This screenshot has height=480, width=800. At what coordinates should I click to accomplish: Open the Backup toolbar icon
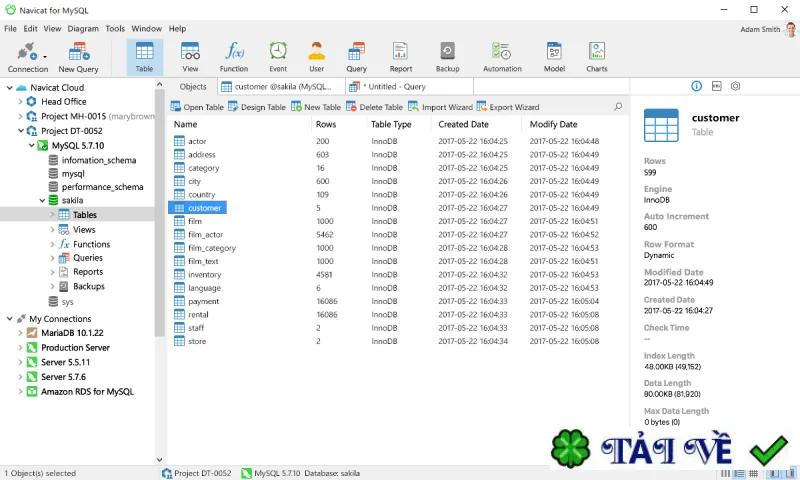click(447, 57)
